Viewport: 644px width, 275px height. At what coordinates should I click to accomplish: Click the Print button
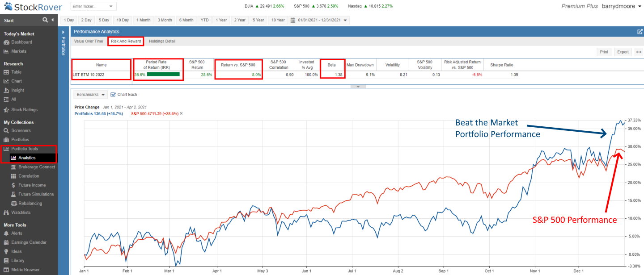pyautogui.click(x=604, y=51)
